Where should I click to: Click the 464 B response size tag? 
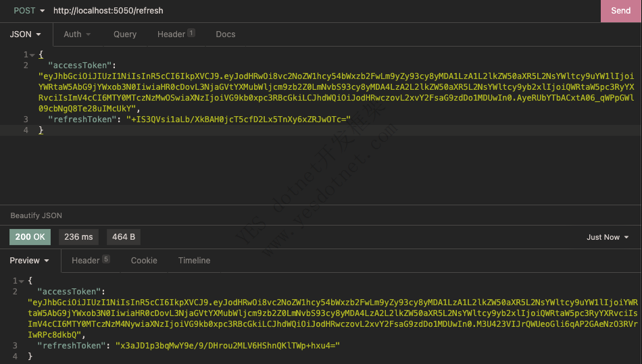coord(124,237)
